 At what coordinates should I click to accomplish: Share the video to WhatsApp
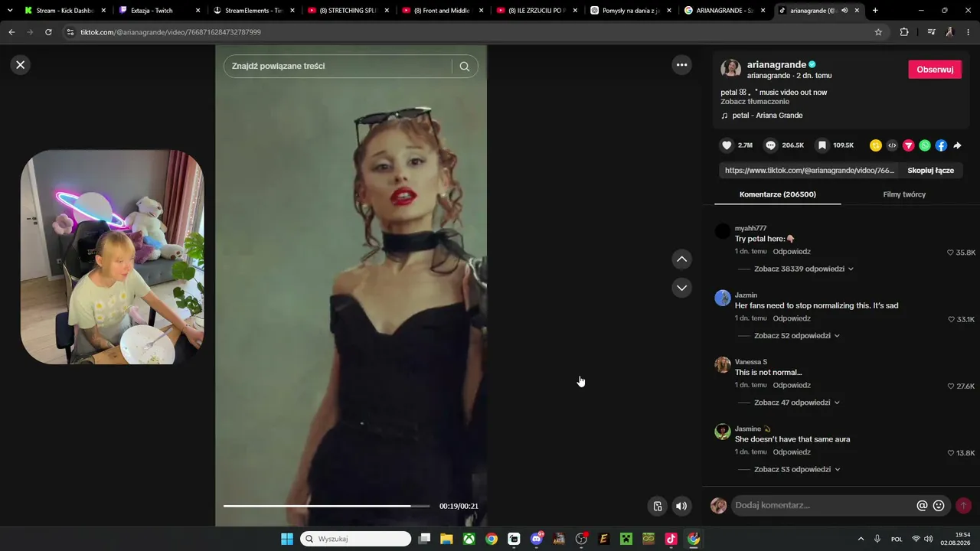(925, 145)
